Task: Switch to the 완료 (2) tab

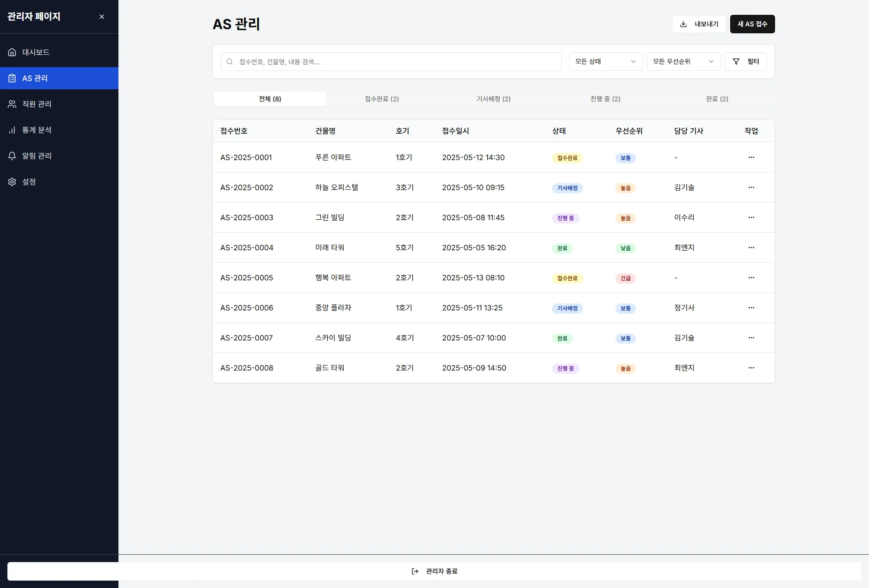Action: pyautogui.click(x=717, y=99)
